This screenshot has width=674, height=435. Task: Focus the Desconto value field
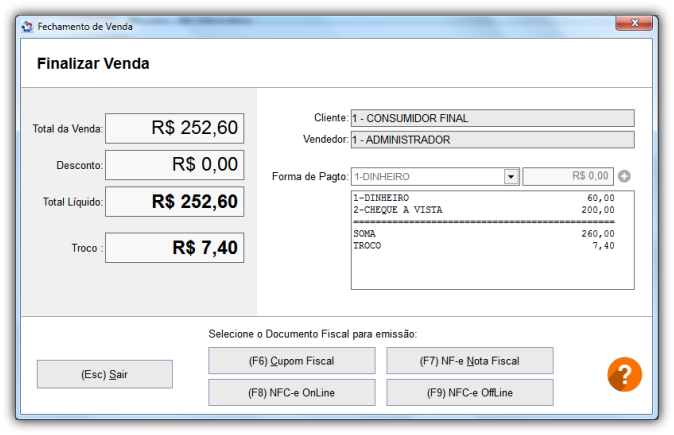pos(174,165)
